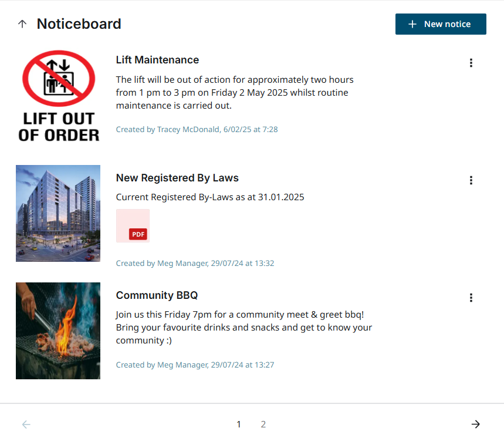Open the New Registered By Laws notice
504x438 pixels.
(177, 178)
